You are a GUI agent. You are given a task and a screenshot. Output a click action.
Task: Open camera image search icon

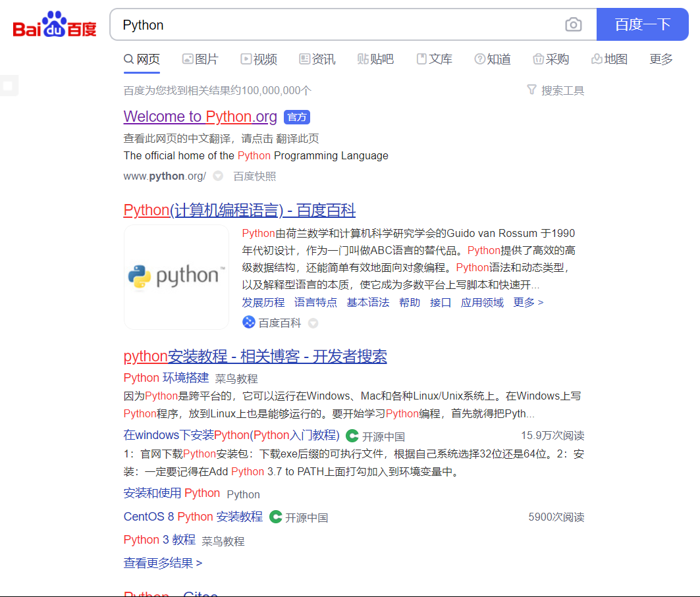click(573, 24)
